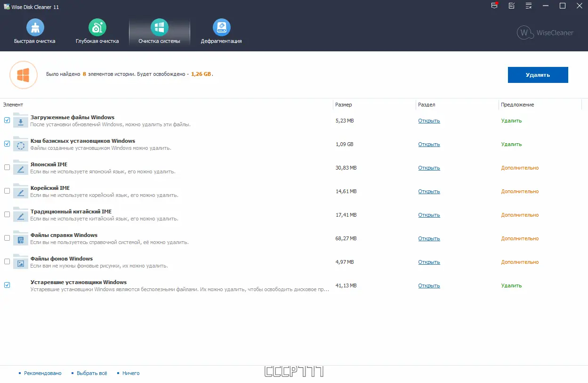Choose the Рекомендовано selection link
This screenshot has height=383, width=588.
coord(43,373)
